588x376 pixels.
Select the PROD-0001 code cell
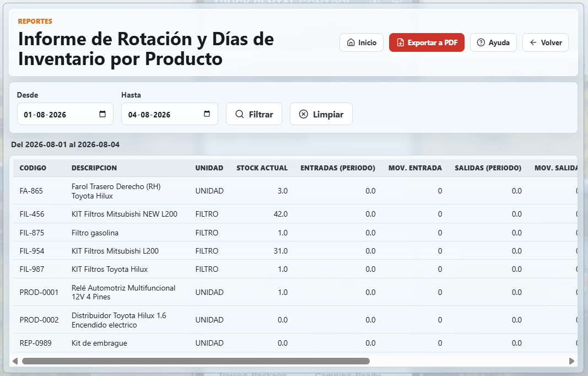tap(39, 292)
